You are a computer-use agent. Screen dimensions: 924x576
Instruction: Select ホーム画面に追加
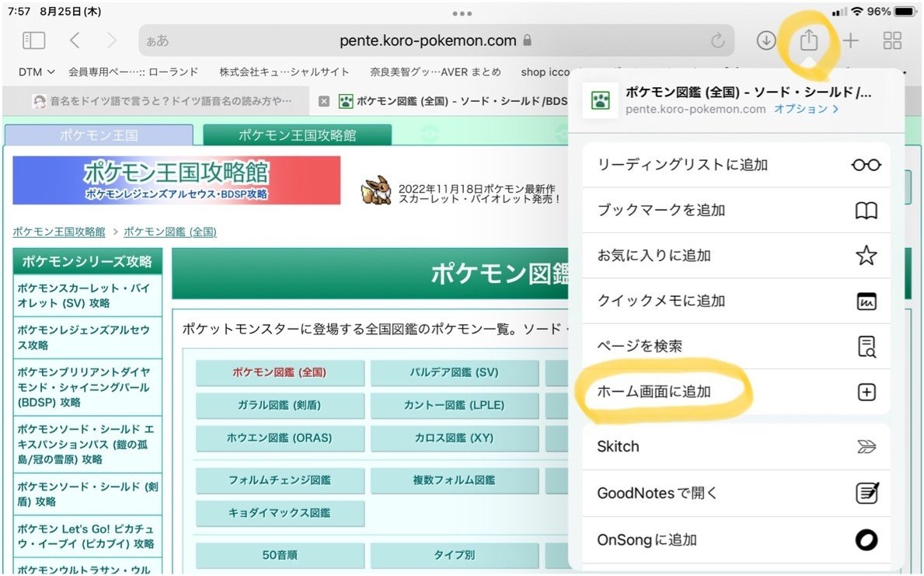(736, 392)
